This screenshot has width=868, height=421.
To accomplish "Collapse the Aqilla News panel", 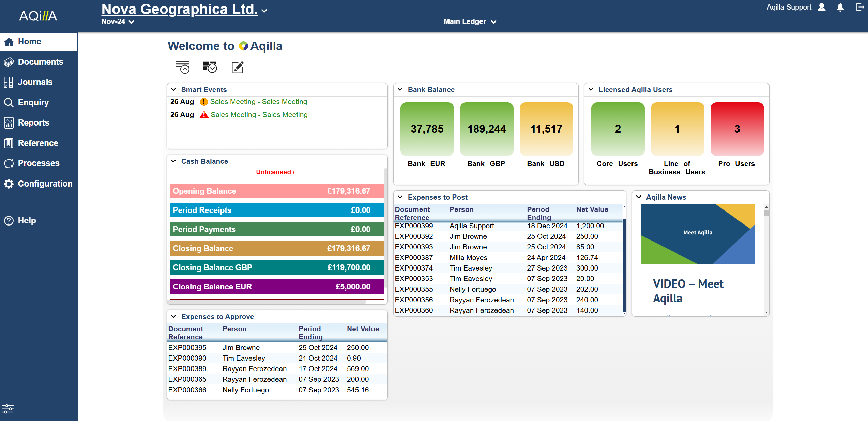I will tap(639, 197).
